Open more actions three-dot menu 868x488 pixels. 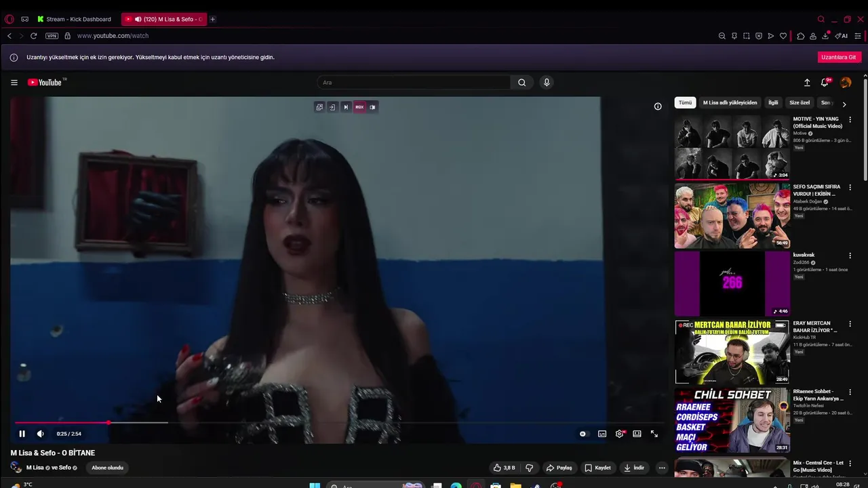click(x=662, y=468)
